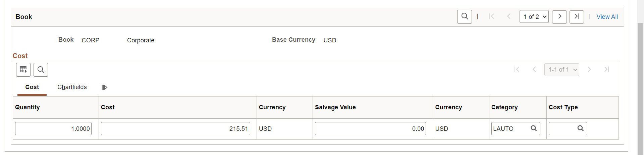The height and width of the screenshot is (155, 644).
Task: Click Category LAUTO lookup magnifier
Action: (x=534, y=128)
